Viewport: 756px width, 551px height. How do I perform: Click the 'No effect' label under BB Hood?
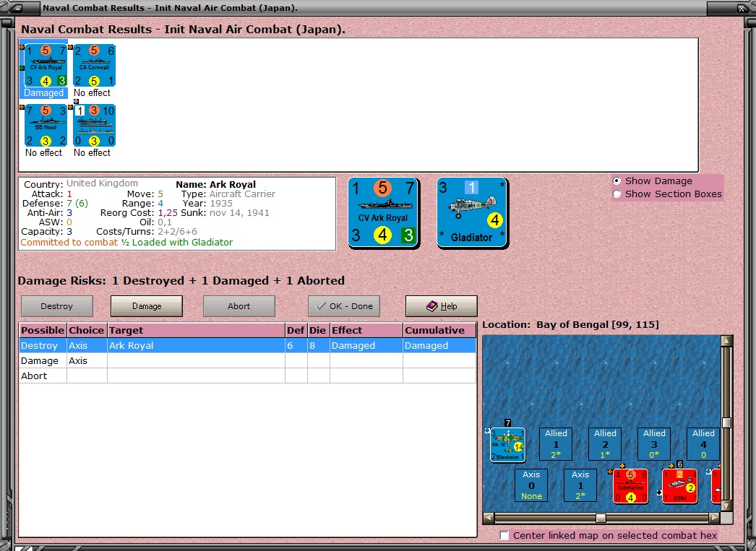(44, 152)
